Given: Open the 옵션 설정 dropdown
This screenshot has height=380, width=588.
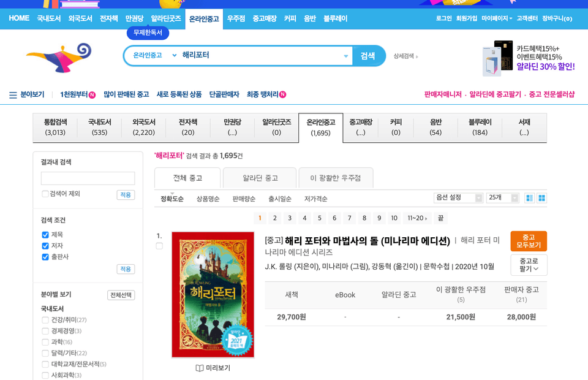Looking at the screenshot, I should coord(458,198).
